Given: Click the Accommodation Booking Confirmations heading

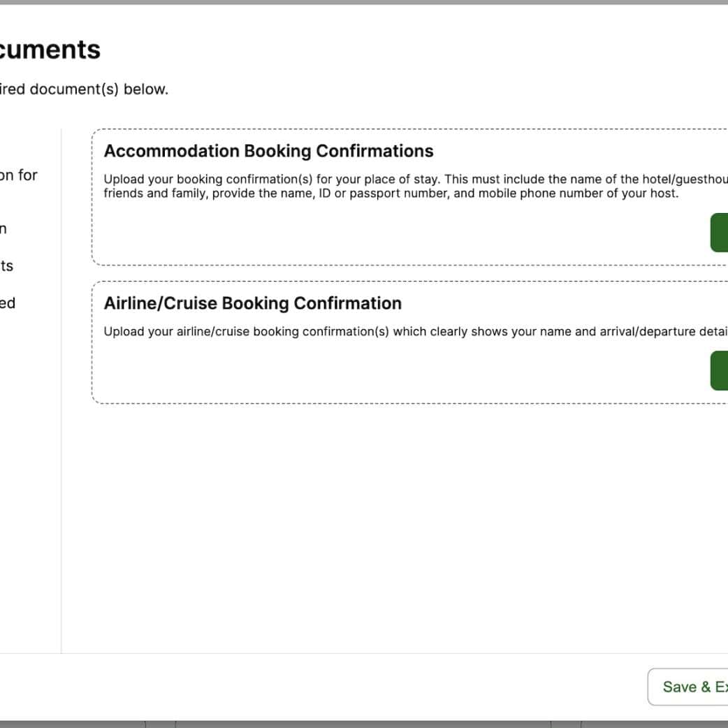Looking at the screenshot, I should coord(268,151).
